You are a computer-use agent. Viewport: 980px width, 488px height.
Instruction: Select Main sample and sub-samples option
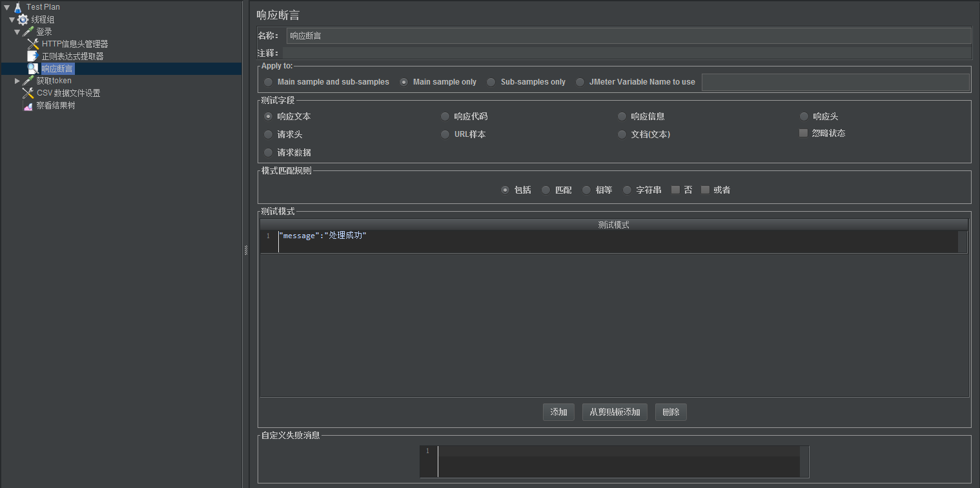(327, 82)
